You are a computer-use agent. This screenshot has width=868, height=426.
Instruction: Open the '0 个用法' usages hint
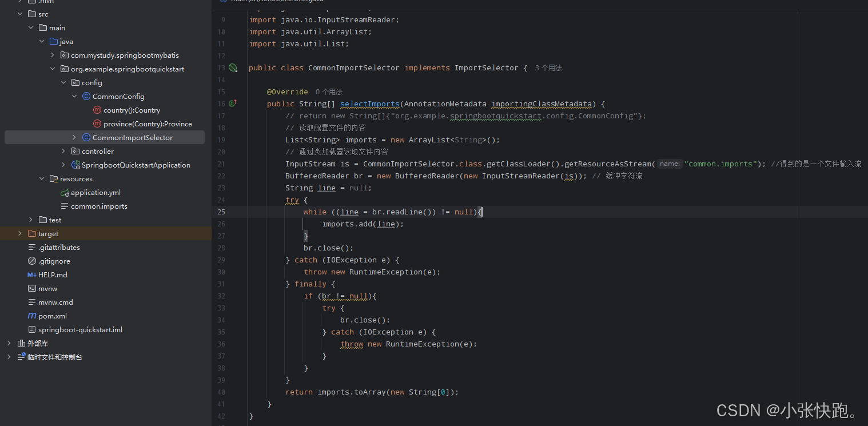tap(329, 92)
